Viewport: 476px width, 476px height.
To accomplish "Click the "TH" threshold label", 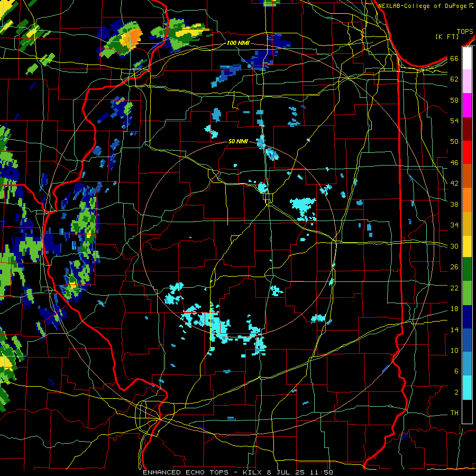I will 454,413.
